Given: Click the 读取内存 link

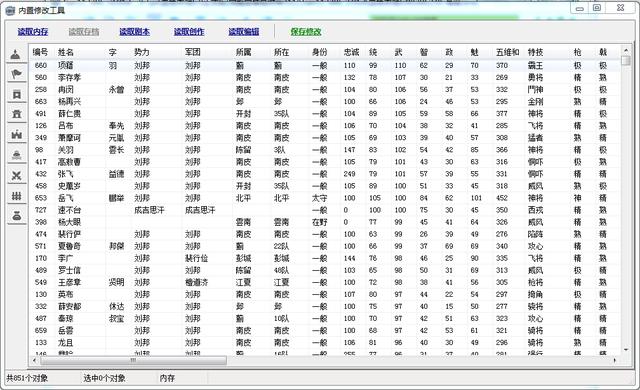Looking at the screenshot, I should (33, 32).
